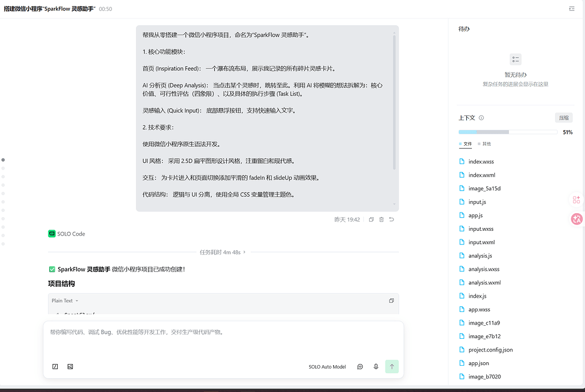This screenshot has height=392, width=585.
Task: Open app.json in the file list
Action: [x=479, y=363]
